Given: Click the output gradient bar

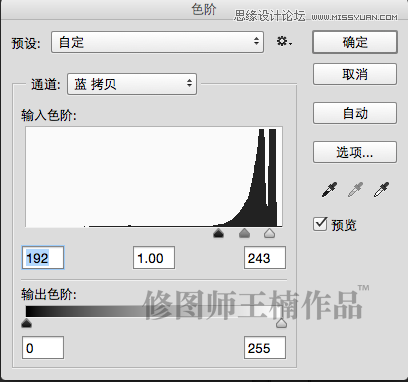Looking at the screenshot, I should [x=154, y=311].
